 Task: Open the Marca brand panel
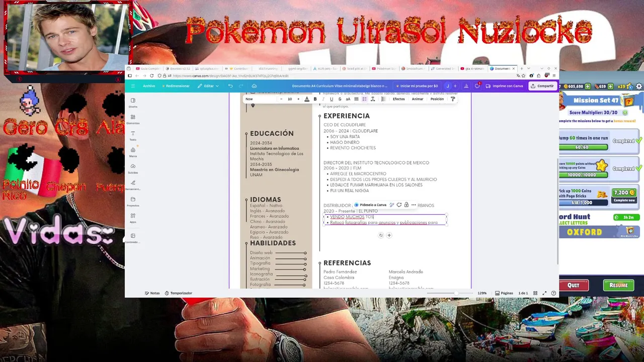(x=133, y=152)
